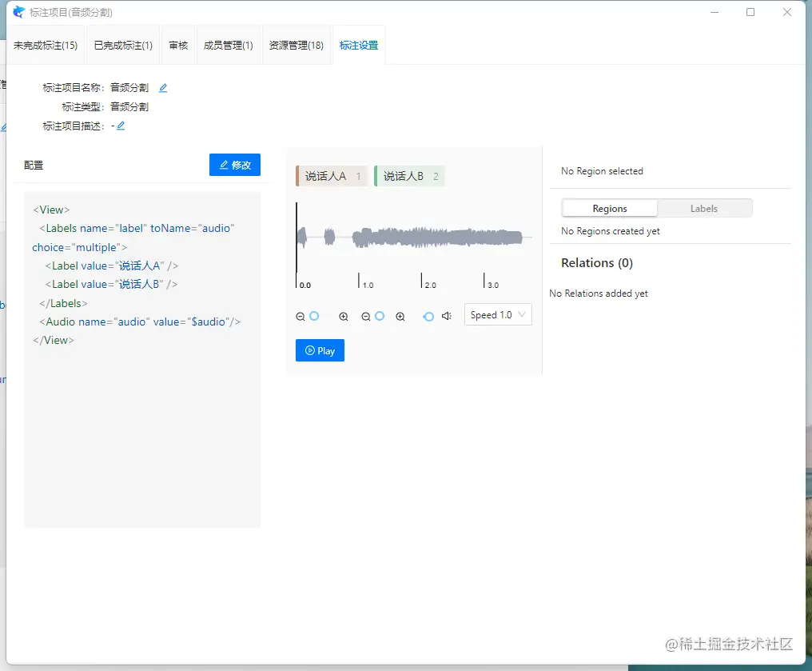Click the "No Regions created yet" text
The height and width of the screenshot is (671, 812).
(x=611, y=231)
